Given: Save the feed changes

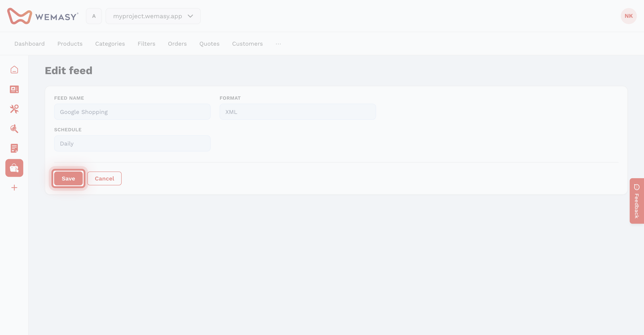Looking at the screenshot, I should click(68, 178).
